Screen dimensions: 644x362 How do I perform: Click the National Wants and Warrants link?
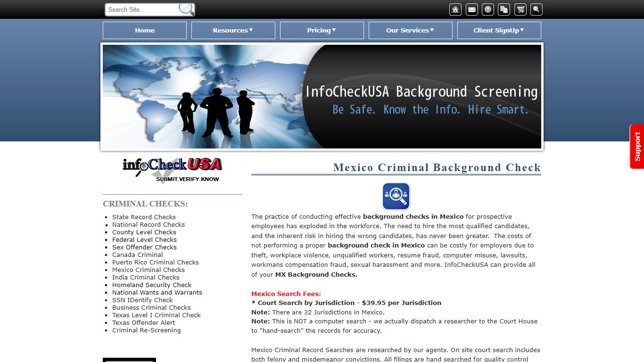tap(157, 292)
